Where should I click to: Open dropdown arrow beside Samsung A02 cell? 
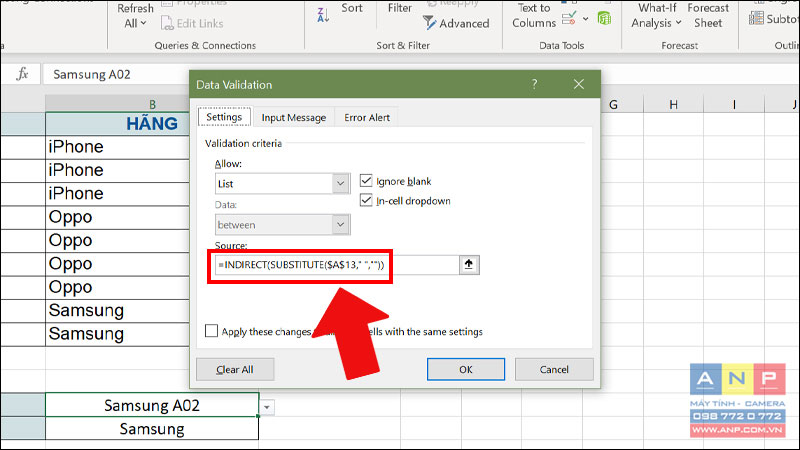pyautogui.click(x=266, y=407)
